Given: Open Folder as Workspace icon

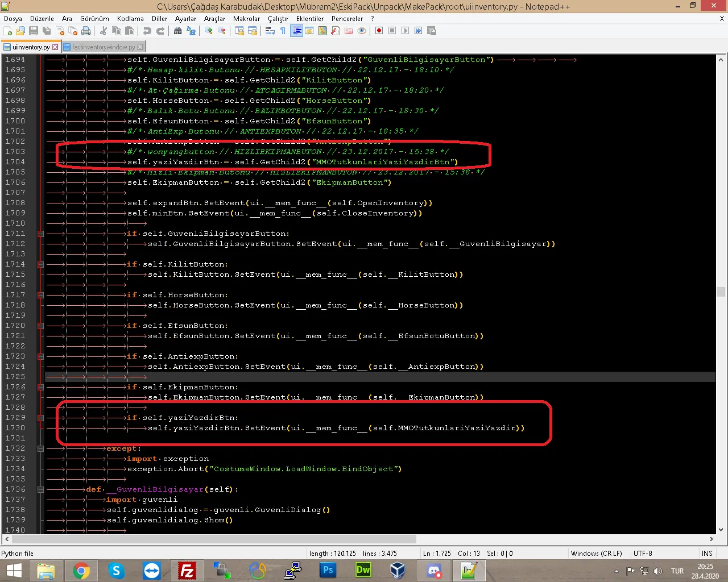Looking at the screenshot, I should (349, 31).
